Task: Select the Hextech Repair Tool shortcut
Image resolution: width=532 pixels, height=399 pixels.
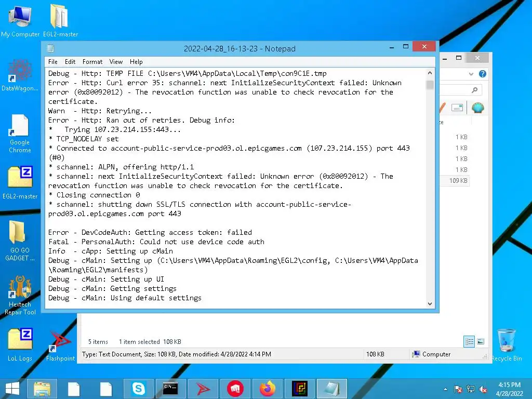Action: (x=20, y=295)
